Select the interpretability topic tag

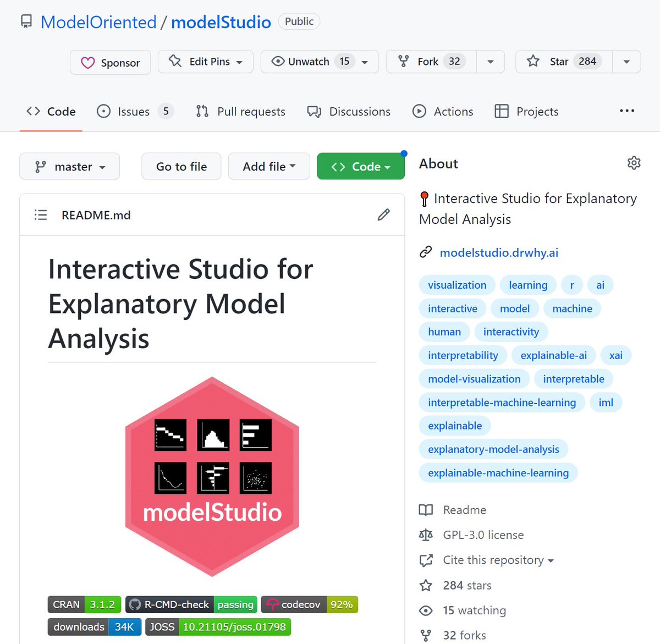click(463, 355)
